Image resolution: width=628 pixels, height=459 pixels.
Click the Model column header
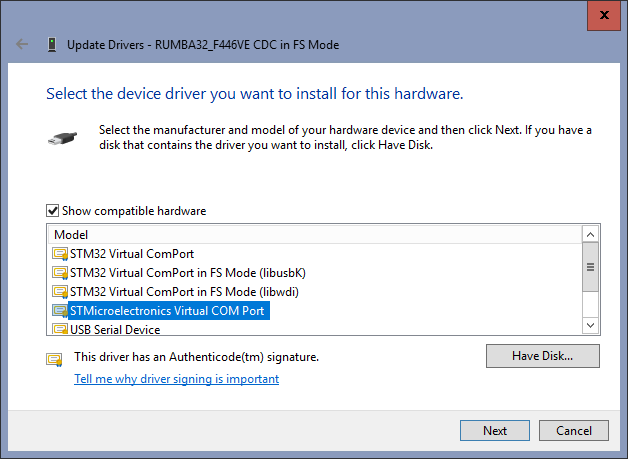(x=315, y=235)
